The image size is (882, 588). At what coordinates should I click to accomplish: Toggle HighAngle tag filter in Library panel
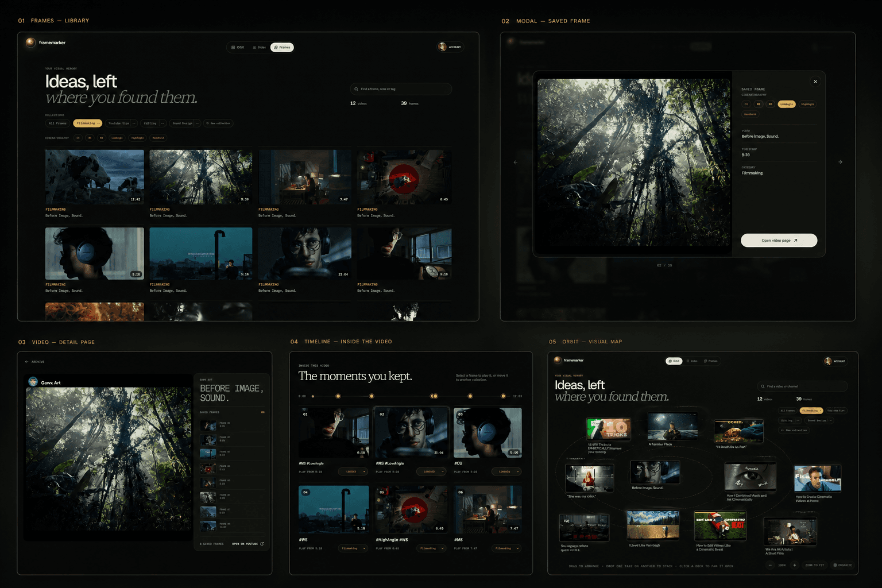[x=137, y=138]
